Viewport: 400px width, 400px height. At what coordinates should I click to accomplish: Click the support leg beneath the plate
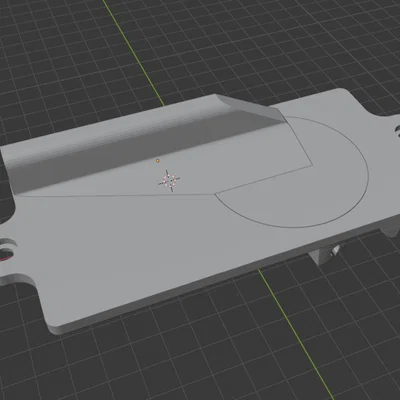[324, 254]
